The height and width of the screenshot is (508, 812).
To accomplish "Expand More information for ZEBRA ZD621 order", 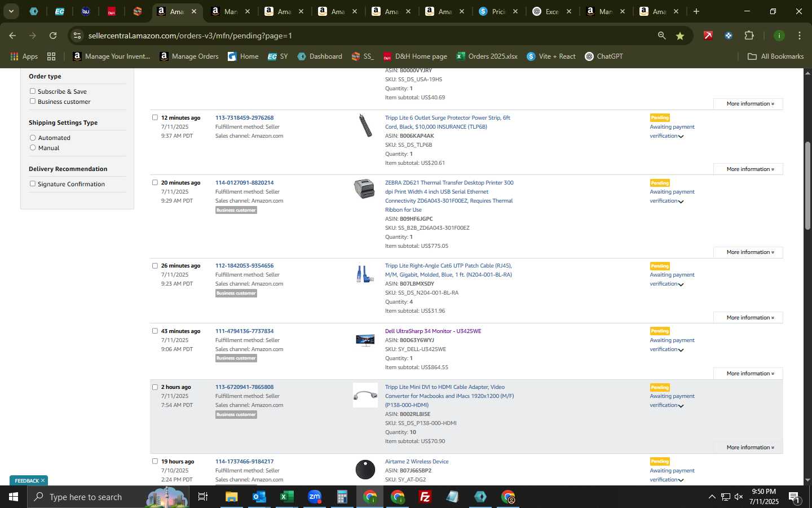I will [x=748, y=252].
